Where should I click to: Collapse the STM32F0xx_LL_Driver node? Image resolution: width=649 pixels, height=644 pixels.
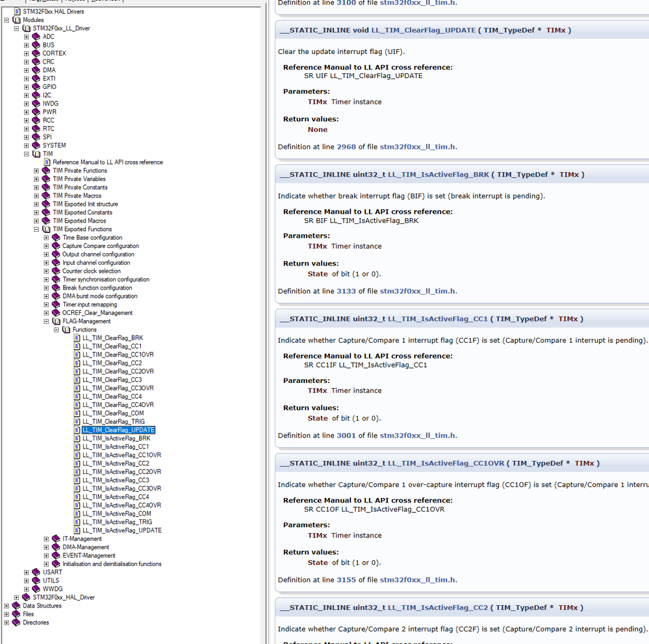(16, 29)
